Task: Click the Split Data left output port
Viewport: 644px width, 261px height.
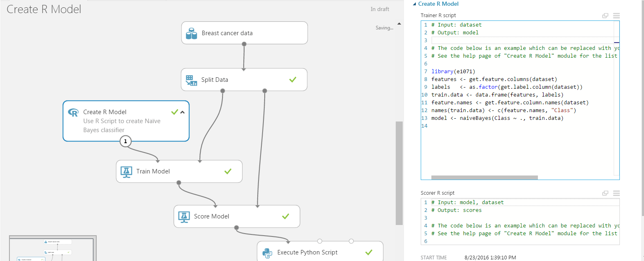Action: [x=222, y=91]
